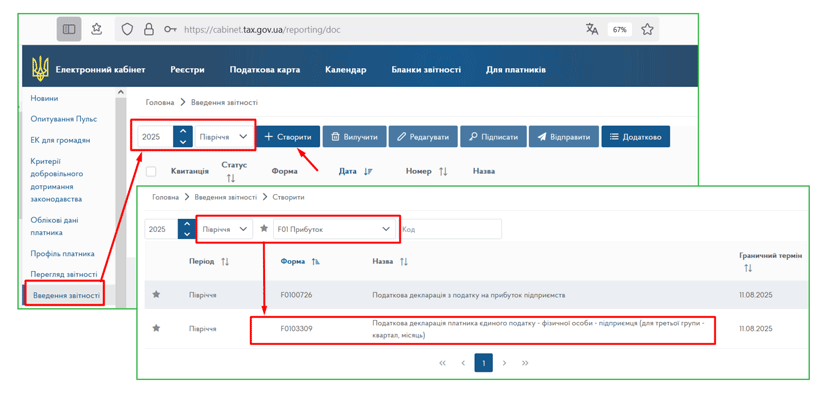Toggle favorite star for F0100726 row
This screenshot has width=840, height=403.
pyautogui.click(x=156, y=295)
